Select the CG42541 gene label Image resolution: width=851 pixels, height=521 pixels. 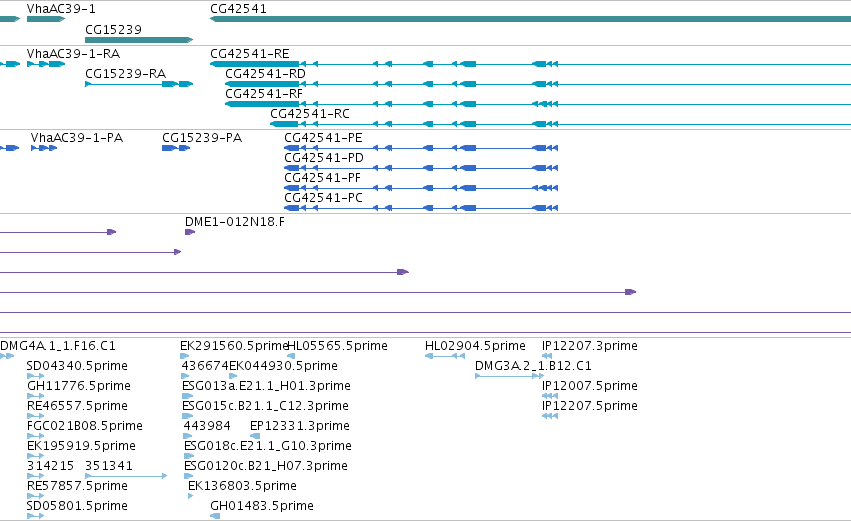click(x=238, y=9)
